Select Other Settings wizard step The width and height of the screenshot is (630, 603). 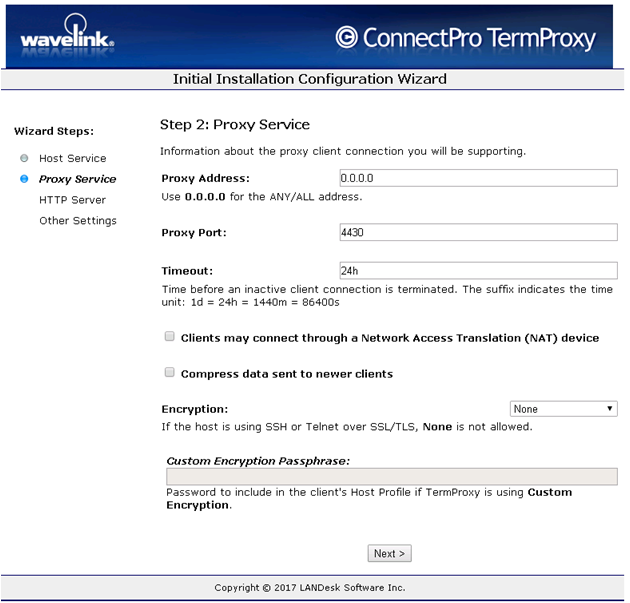(78, 221)
